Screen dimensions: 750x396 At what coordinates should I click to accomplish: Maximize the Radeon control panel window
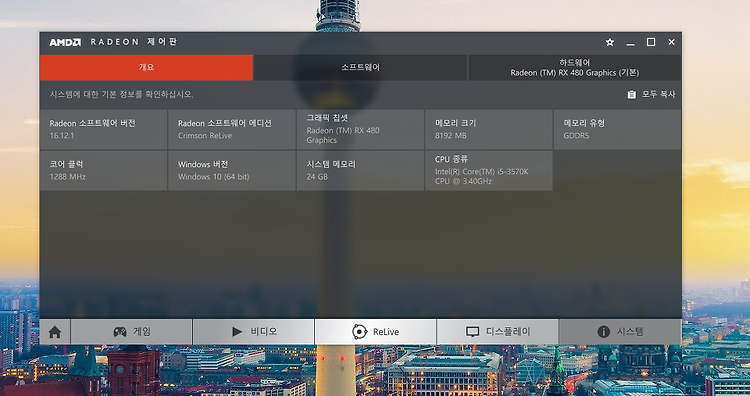point(651,42)
